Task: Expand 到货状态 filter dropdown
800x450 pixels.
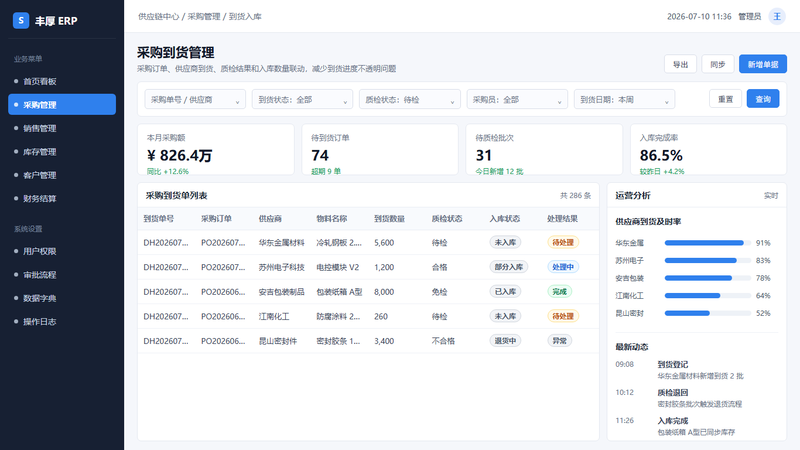Action: tap(302, 99)
